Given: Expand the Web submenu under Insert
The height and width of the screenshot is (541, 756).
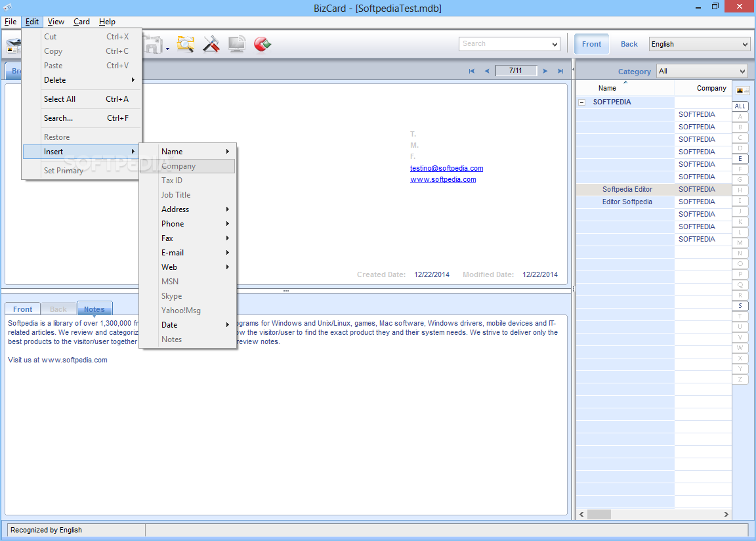Looking at the screenshot, I should tap(188, 267).
